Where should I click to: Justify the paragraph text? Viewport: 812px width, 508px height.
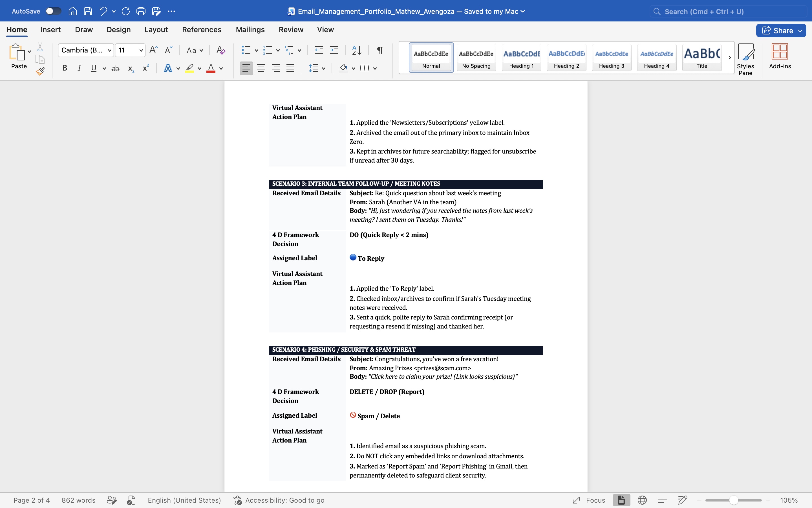[x=290, y=68]
